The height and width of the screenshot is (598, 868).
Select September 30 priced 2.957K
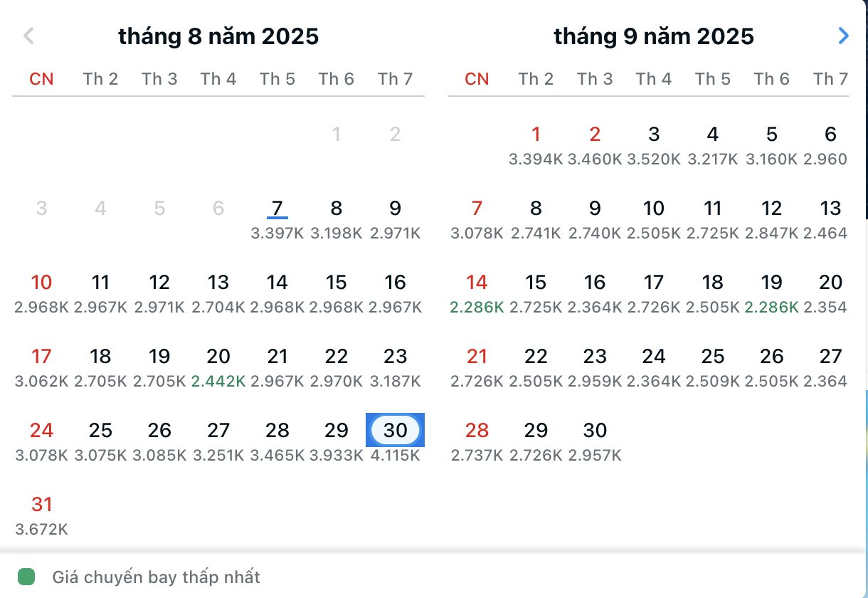tap(595, 430)
